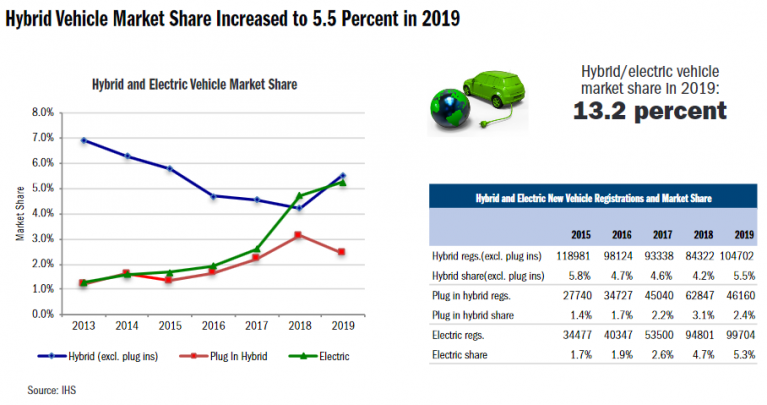767x405 pixels.
Task: Click the 2013 hybrid data point at 6.9%
Action: pyautogui.click(x=84, y=140)
